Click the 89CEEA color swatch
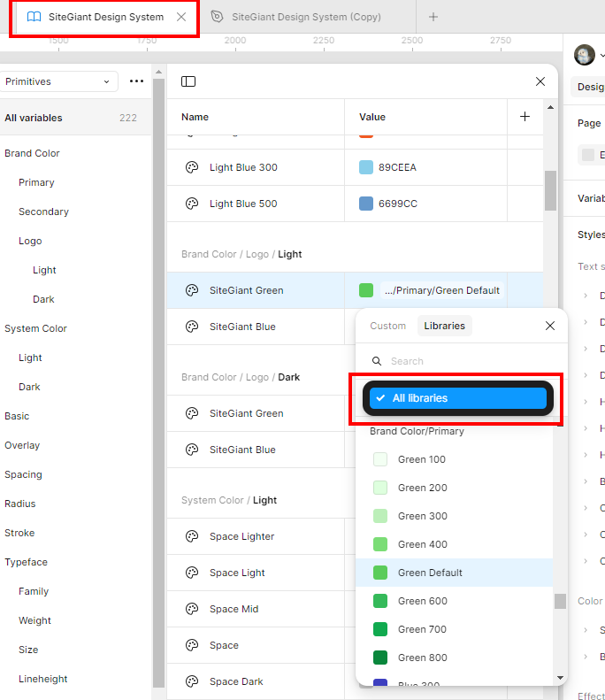605x700 pixels. click(366, 167)
